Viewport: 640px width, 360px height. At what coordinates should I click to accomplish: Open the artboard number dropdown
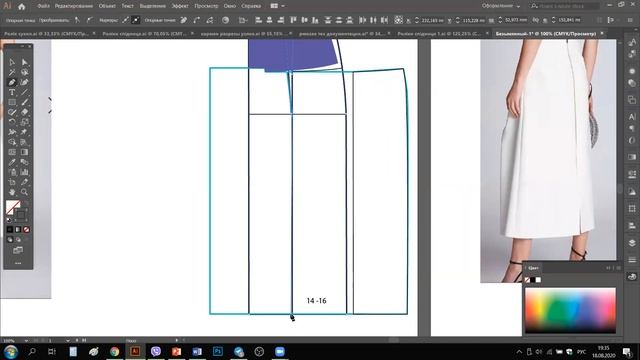(x=68, y=340)
